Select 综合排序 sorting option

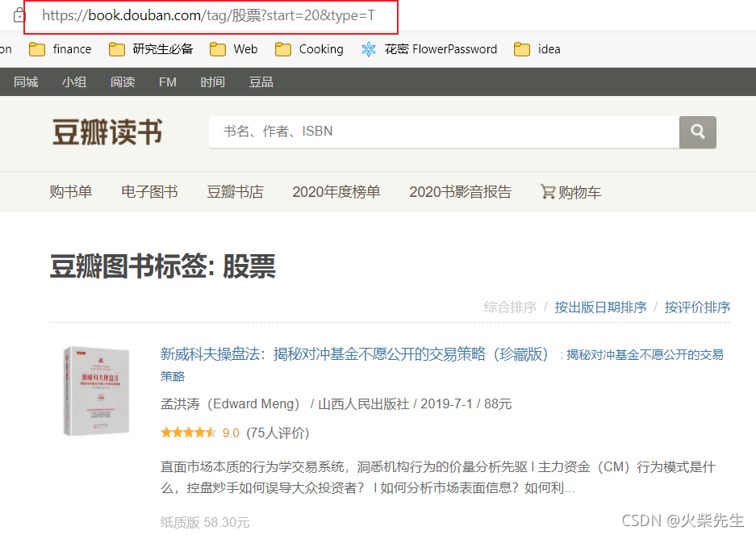click(510, 307)
